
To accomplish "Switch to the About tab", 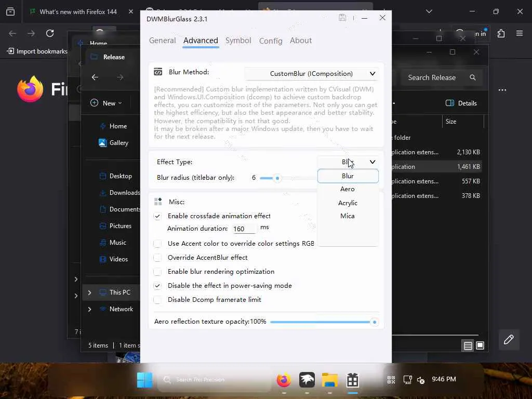I will pyautogui.click(x=301, y=41).
